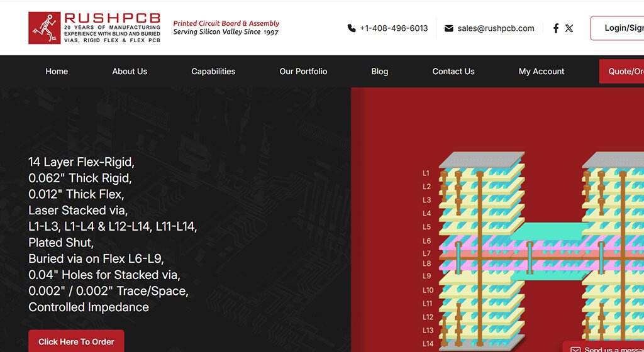This screenshot has height=352, width=644.
Task: Click the '14 Layer Flex-Rigid,' text
Action: click(81, 162)
